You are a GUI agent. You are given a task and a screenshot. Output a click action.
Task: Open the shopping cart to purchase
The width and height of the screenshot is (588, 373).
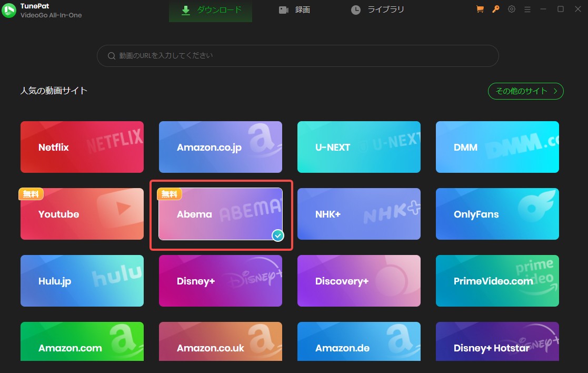480,9
